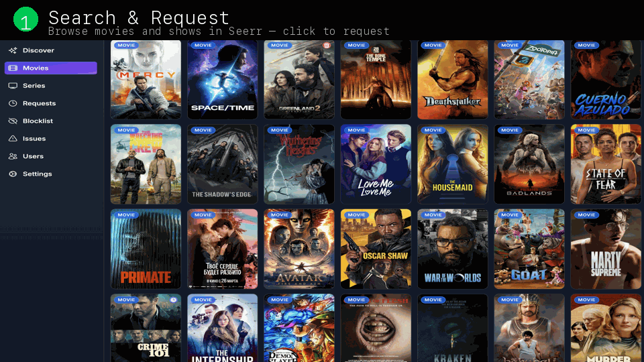Open the crowned warrior movie poster

pos(529,328)
